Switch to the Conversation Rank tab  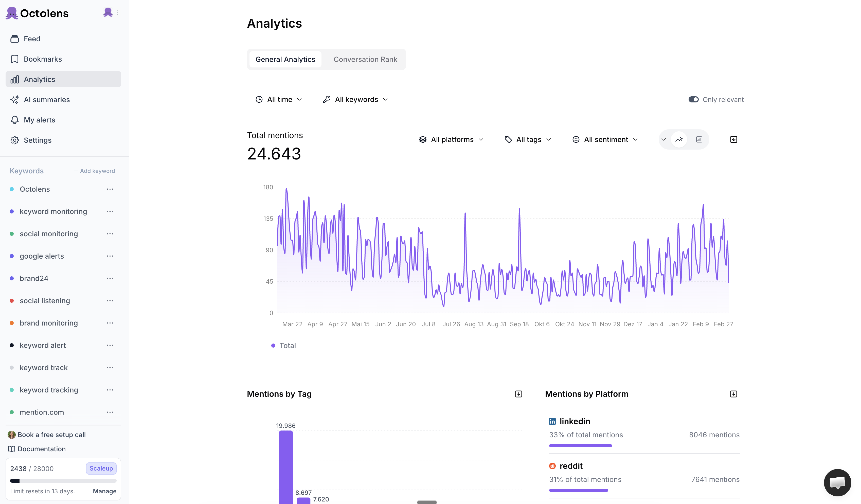click(365, 60)
